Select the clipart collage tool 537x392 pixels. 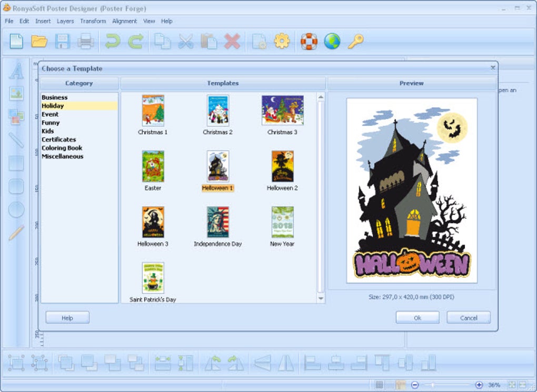[x=16, y=117]
